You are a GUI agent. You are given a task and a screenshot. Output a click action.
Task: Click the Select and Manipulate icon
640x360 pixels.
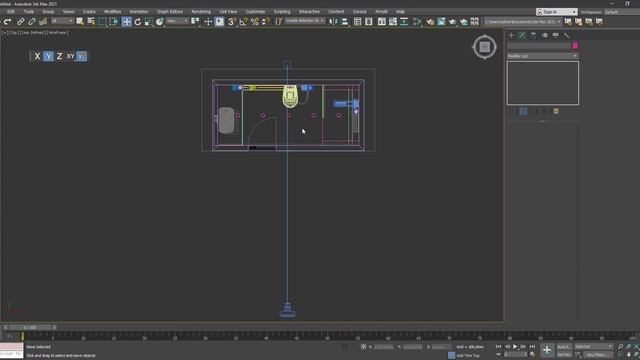point(208,22)
